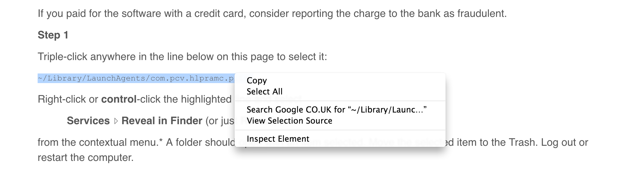Click the Triple-click instruction line
The height and width of the screenshot is (172, 644).
point(183,56)
